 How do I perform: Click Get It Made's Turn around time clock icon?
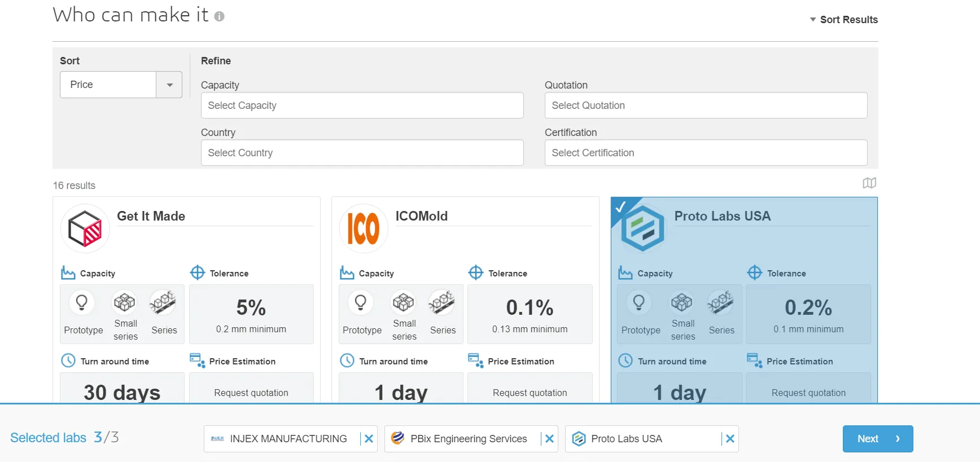coord(68,360)
